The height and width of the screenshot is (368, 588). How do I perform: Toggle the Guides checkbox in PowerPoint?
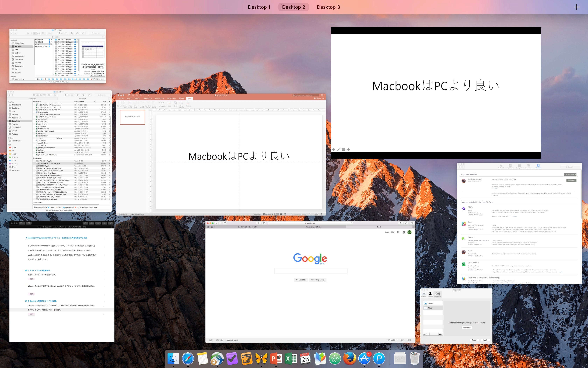click(x=162, y=106)
